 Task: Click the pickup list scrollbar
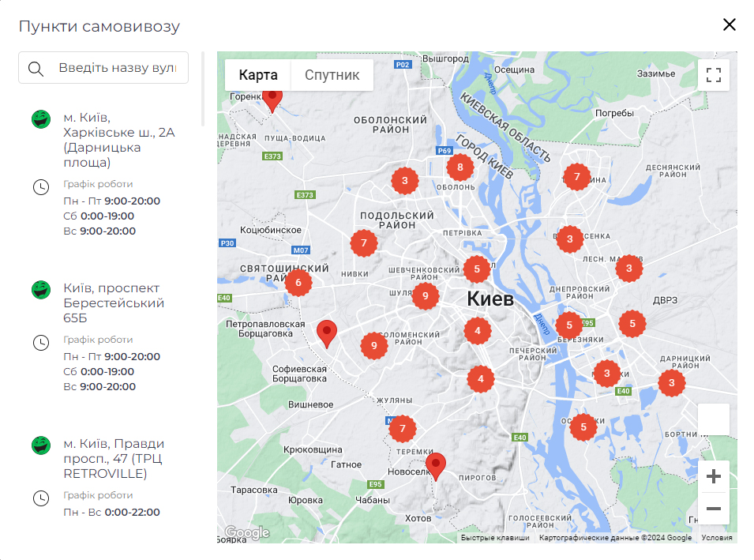tap(203, 88)
